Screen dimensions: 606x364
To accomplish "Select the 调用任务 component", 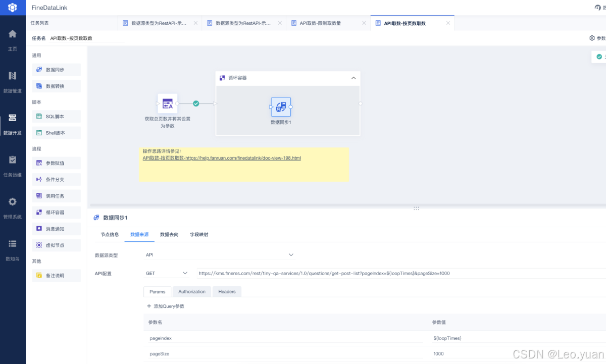I will 56,196.
